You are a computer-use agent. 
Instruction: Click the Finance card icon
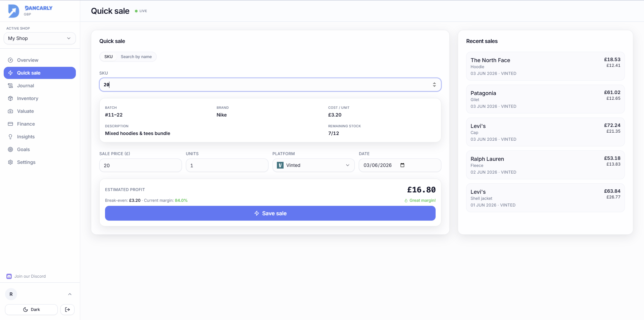[x=10, y=124]
